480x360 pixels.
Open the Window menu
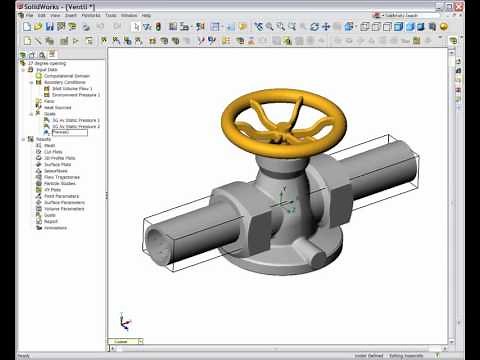[129, 15]
